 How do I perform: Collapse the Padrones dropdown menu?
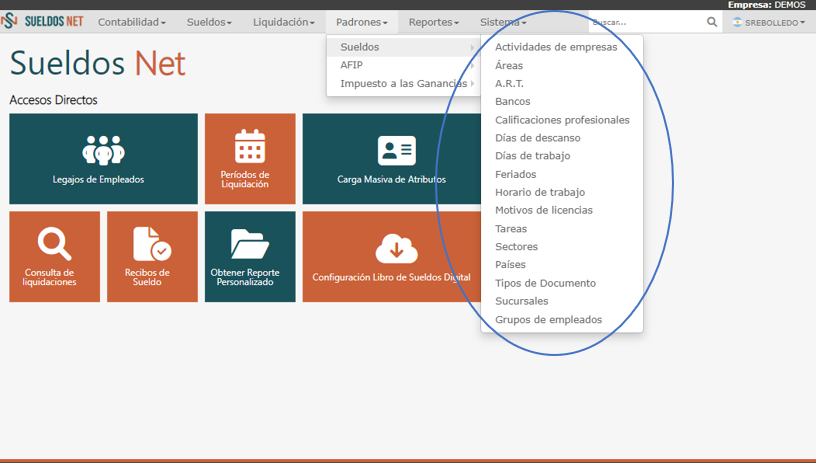point(362,22)
